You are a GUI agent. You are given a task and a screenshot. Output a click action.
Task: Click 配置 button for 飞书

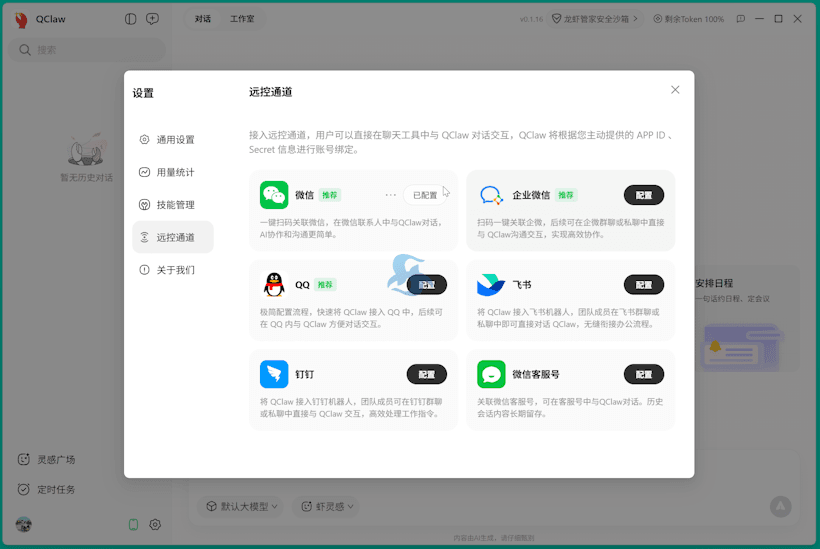pos(644,284)
